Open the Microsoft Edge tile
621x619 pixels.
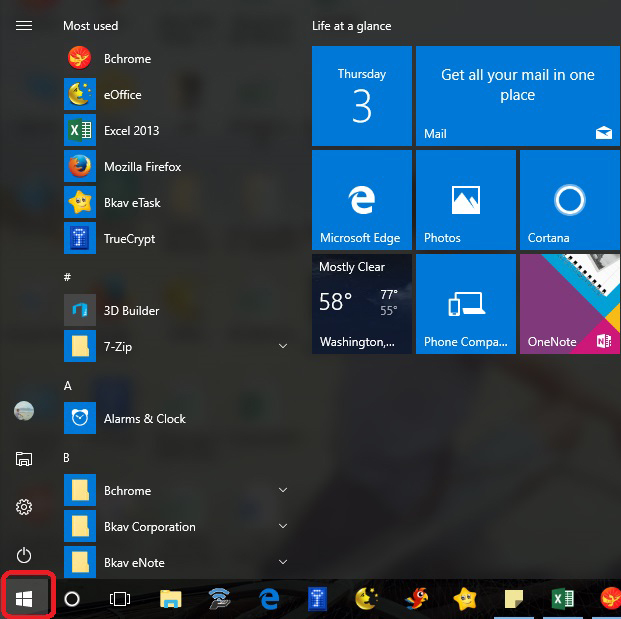[362, 200]
